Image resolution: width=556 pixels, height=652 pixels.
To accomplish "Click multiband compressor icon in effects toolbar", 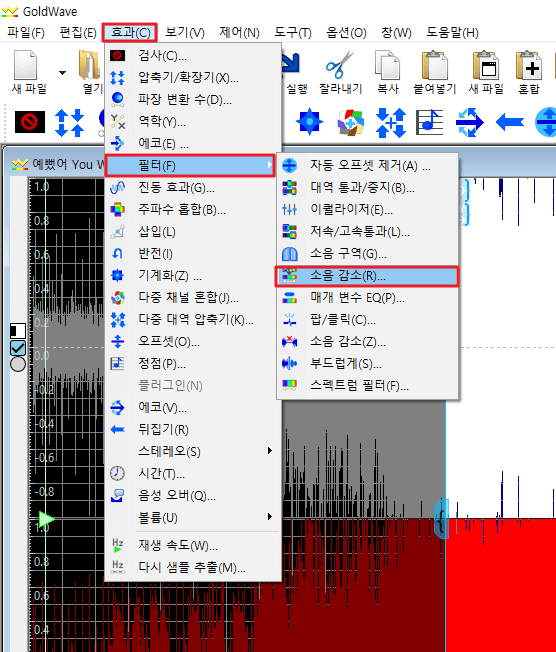I will (390, 122).
